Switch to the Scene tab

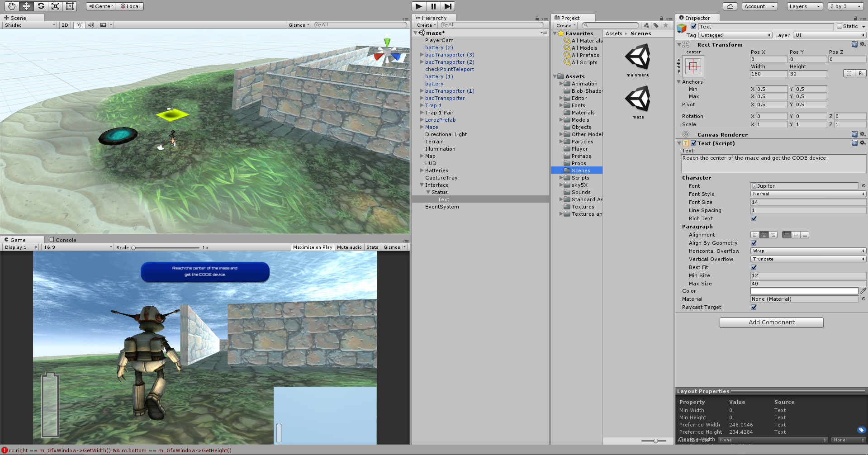coord(18,18)
